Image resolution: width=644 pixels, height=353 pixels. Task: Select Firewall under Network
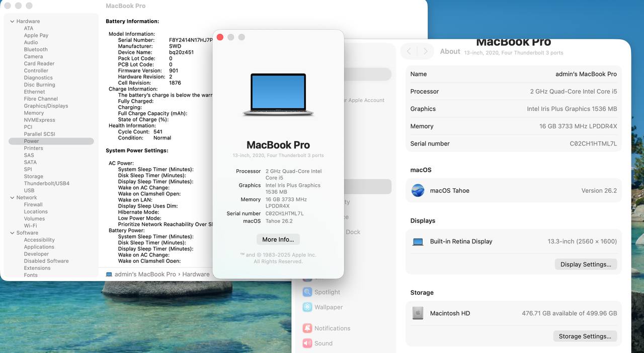click(33, 204)
